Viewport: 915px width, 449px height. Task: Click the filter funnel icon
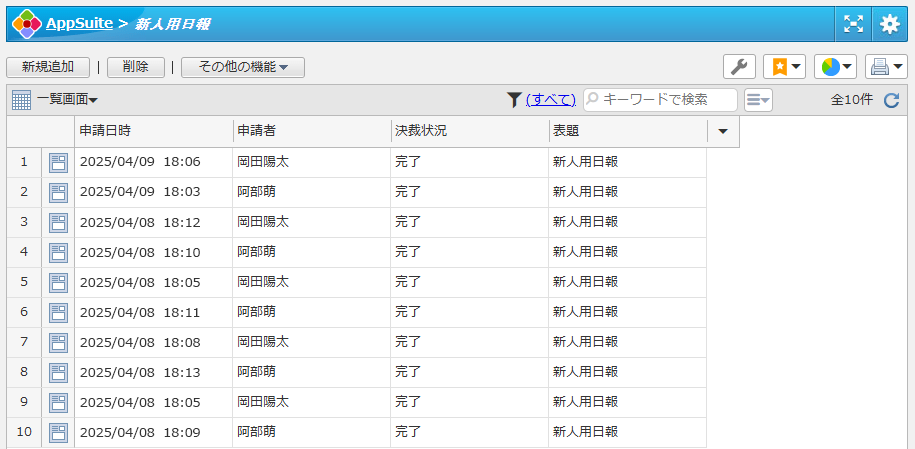[514, 99]
